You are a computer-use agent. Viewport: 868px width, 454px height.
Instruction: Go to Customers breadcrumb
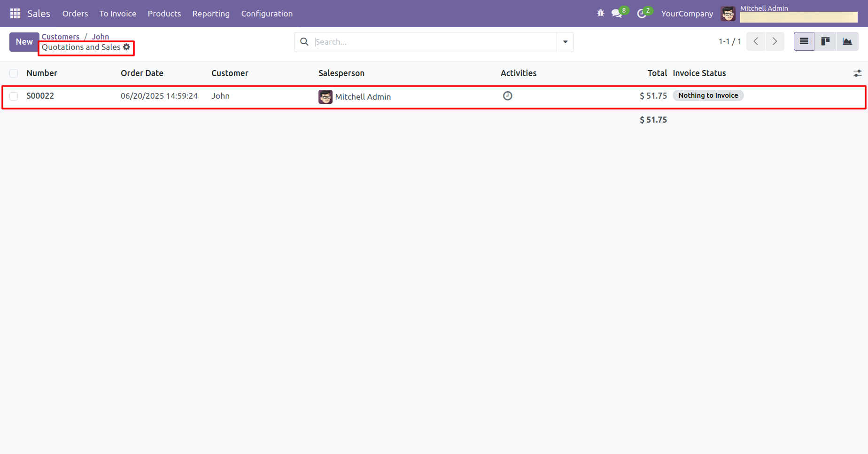coord(61,37)
